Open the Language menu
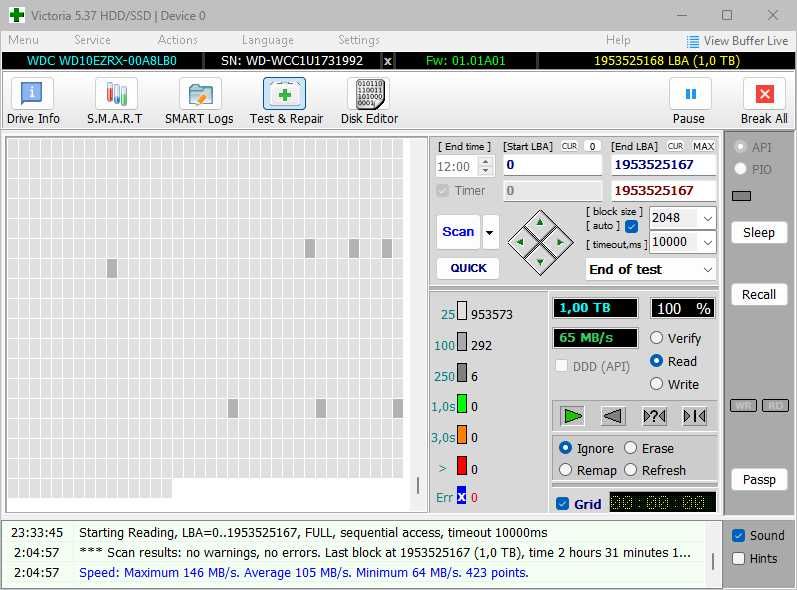The height and width of the screenshot is (590, 797). 267,40
